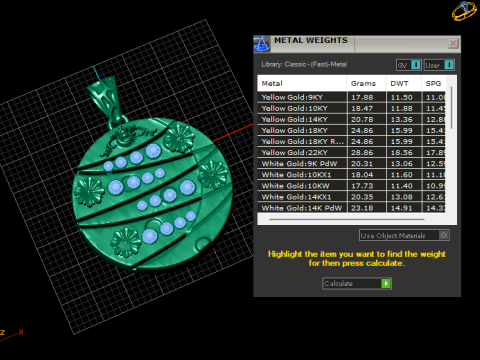Click the SPG column header
Screen dimensions: 480x360
point(433,83)
